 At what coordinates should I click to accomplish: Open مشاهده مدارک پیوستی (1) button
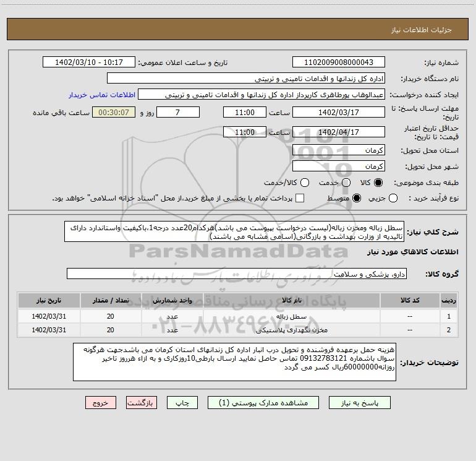263,403
